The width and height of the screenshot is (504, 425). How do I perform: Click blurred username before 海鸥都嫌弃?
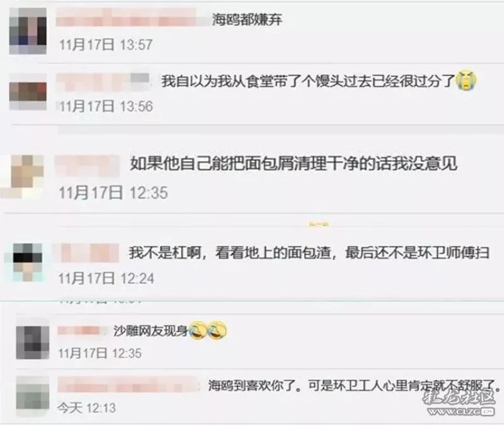pos(132,18)
